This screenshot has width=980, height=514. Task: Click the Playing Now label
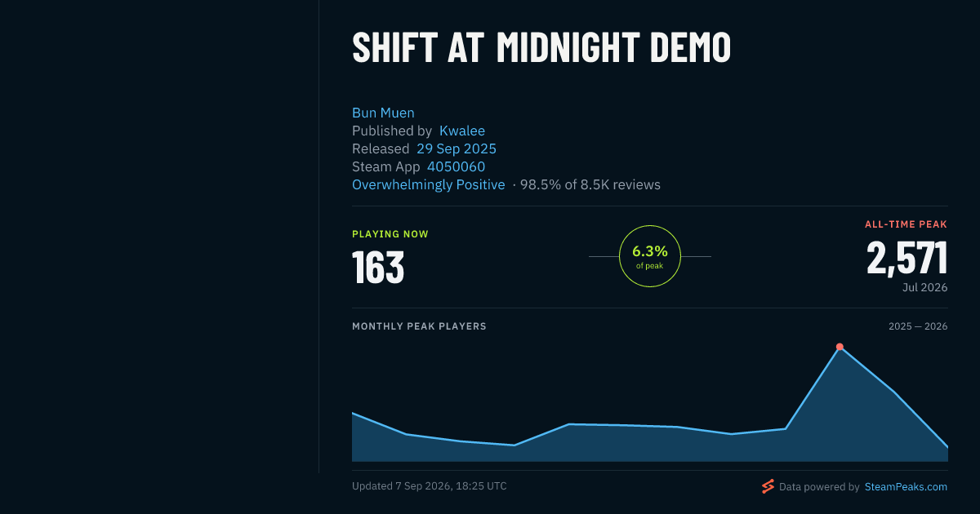coord(390,234)
